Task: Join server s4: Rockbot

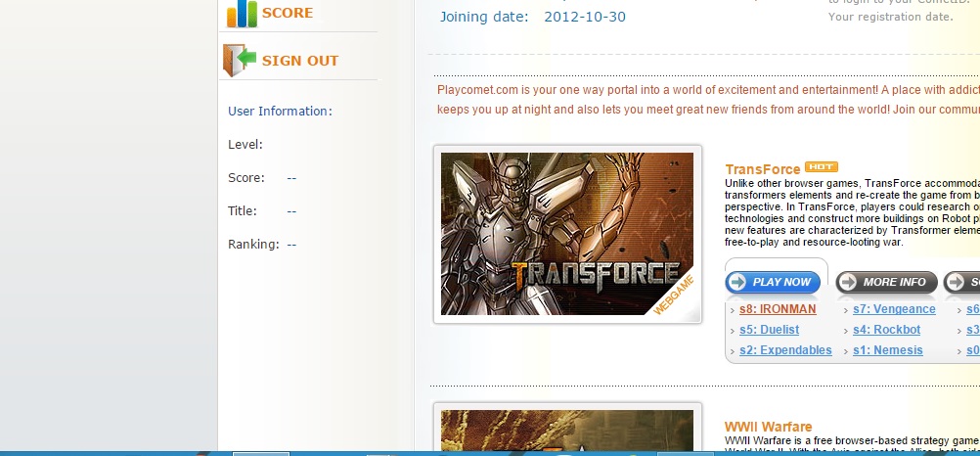Action: (x=886, y=330)
